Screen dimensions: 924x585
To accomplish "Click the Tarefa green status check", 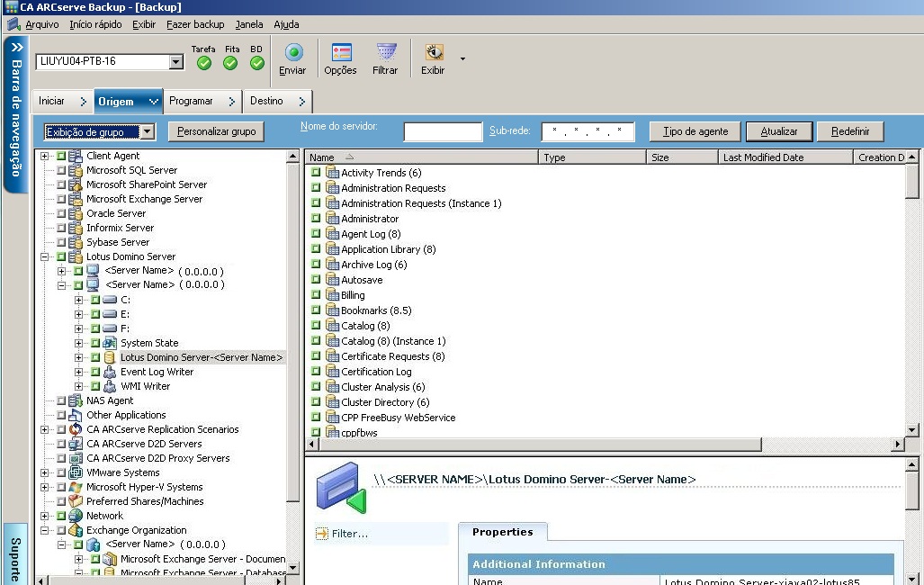I will tap(204, 63).
